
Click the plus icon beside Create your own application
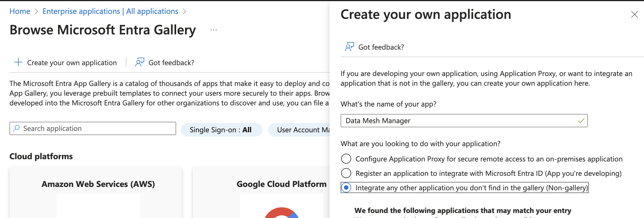pyautogui.click(x=18, y=62)
